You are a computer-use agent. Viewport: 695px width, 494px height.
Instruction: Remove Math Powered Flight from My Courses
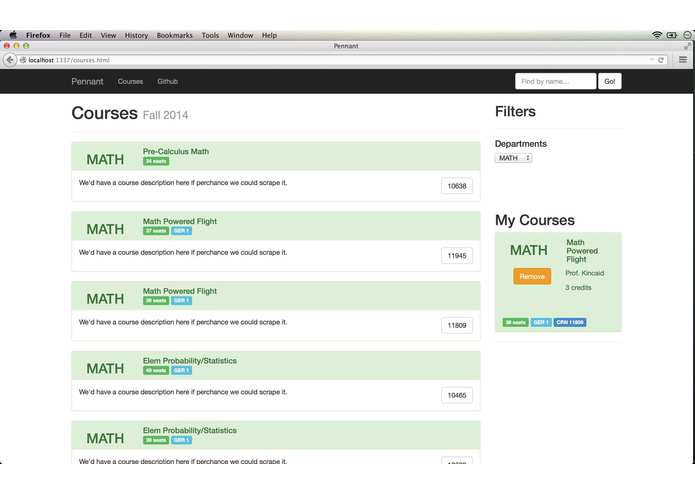coord(532,276)
